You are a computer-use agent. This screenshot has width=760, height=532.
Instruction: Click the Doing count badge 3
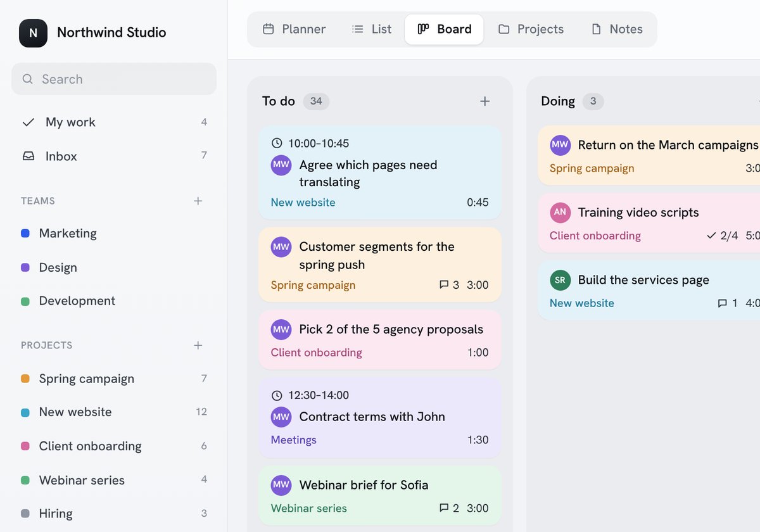coord(593,101)
